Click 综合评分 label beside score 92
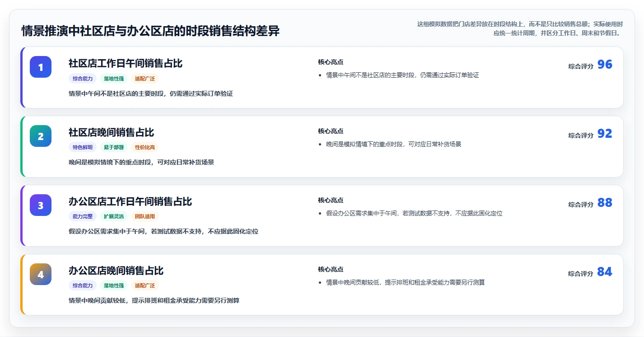This screenshot has height=337, width=644. (581, 136)
